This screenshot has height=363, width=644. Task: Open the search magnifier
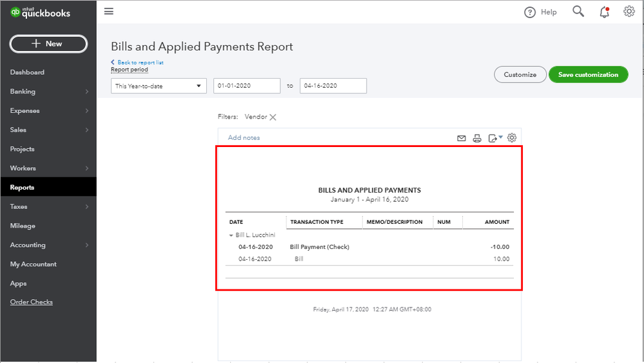578,11
